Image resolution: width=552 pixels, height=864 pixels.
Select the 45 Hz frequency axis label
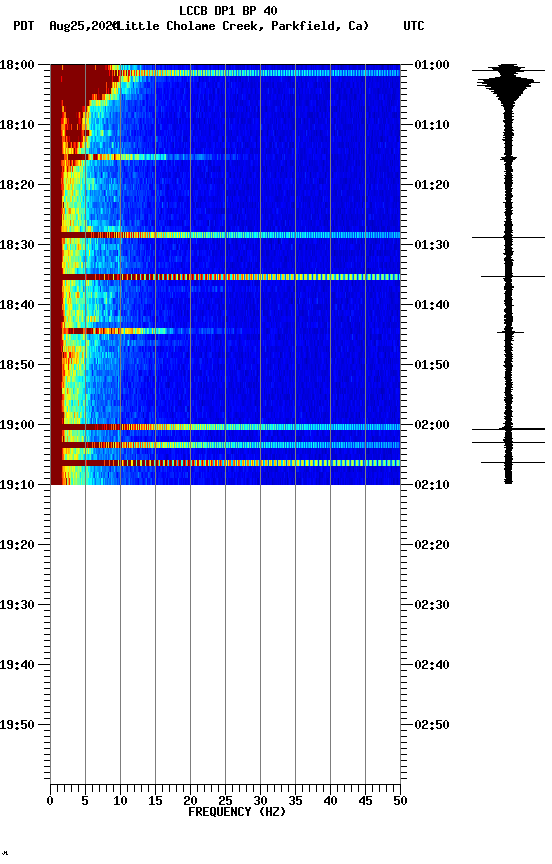365,801
